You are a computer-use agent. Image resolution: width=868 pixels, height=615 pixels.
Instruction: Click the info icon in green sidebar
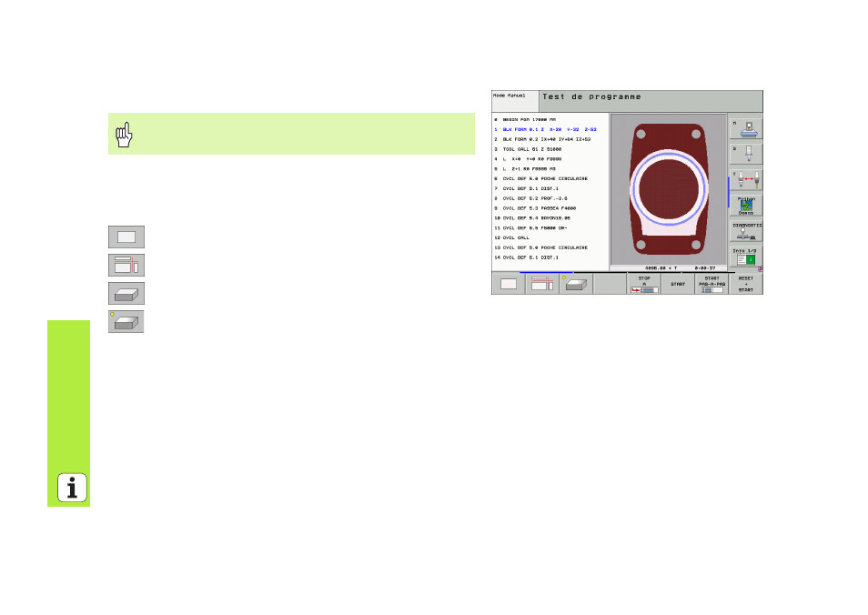(72, 488)
